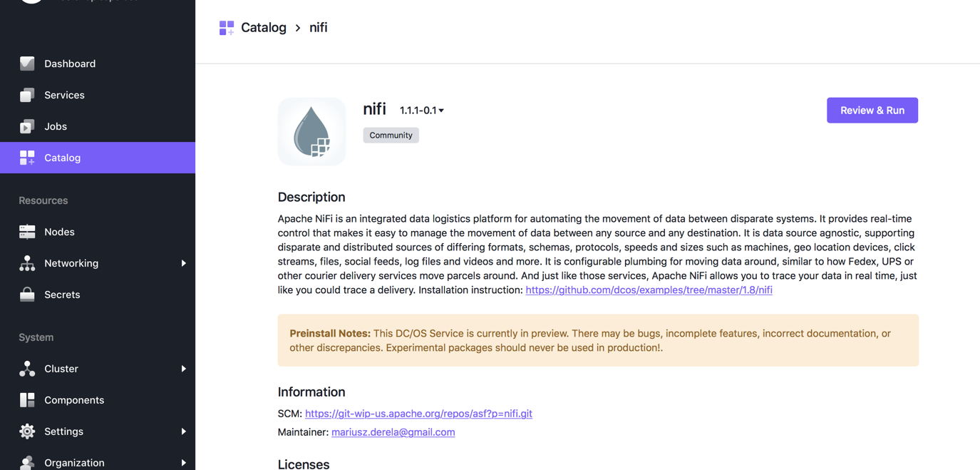The height and width of the screenshot is (470, 980).
Task: Select Catalog in the sidebar menu
Action: tap(63, 158)
